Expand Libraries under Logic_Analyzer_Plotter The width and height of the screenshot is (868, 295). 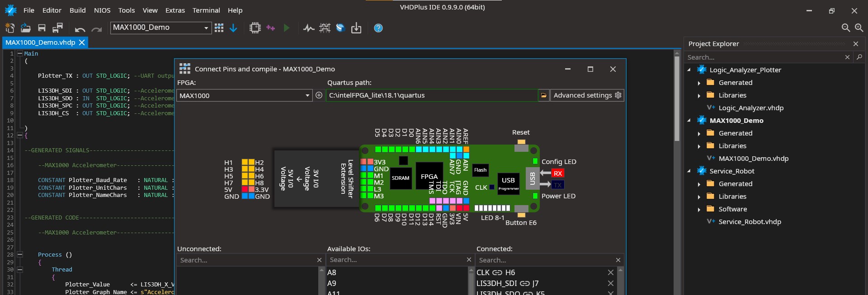tap(699, 95)
